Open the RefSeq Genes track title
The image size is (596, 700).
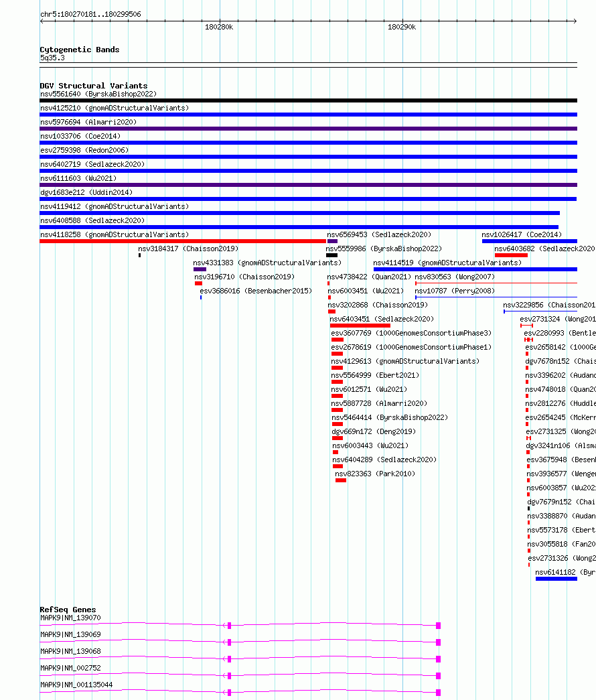pyautogui.click(x=68, y=610)
